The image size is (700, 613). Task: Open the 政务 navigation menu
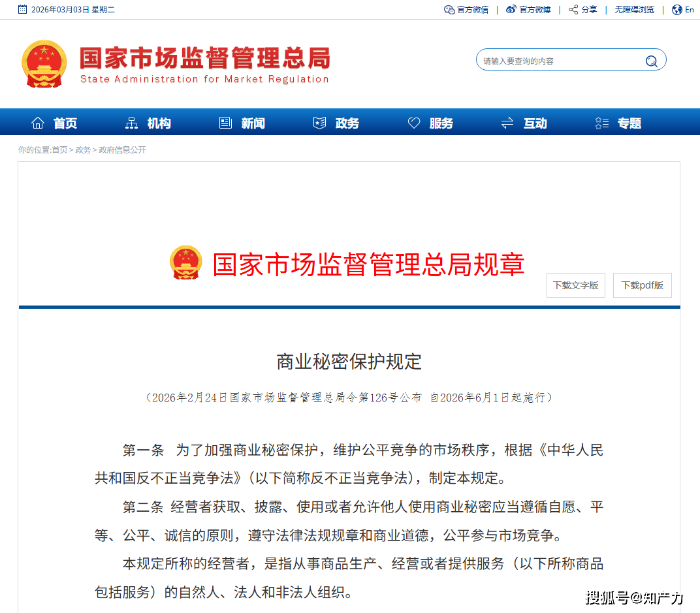pyautogui.click(x=335, y=122)
